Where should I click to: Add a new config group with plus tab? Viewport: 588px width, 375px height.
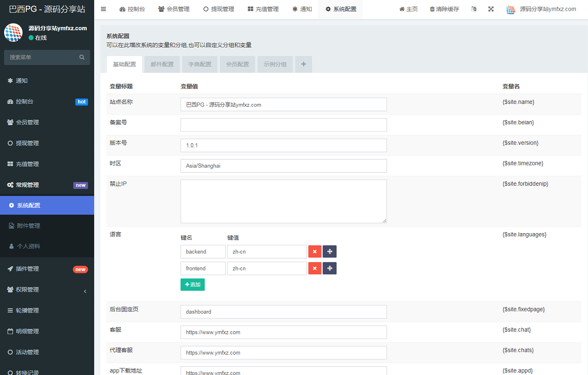(x=303, y=64)
